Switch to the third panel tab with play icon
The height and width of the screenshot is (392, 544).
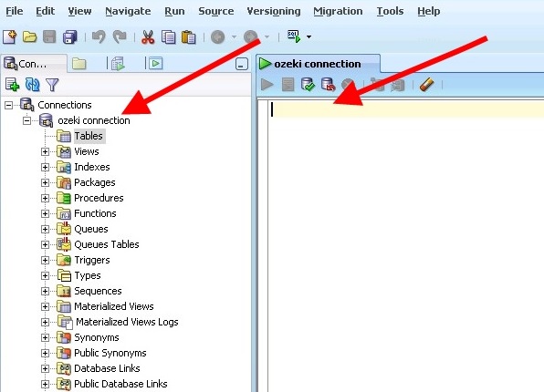156,64
